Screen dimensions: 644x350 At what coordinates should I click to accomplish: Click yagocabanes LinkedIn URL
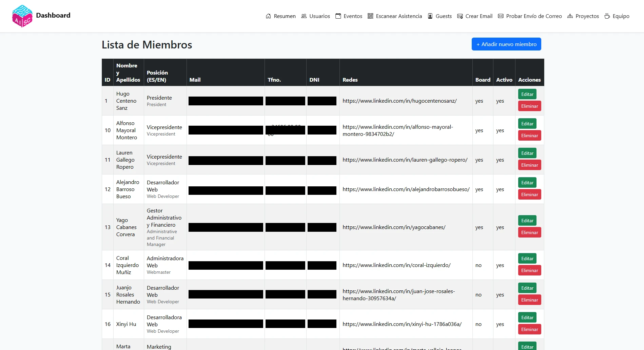[x=394, y=227]
